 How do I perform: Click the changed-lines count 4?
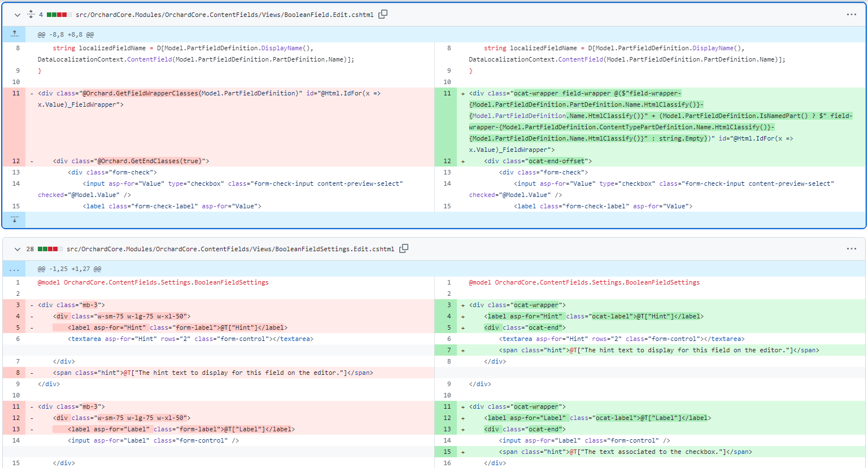point(41,15)
